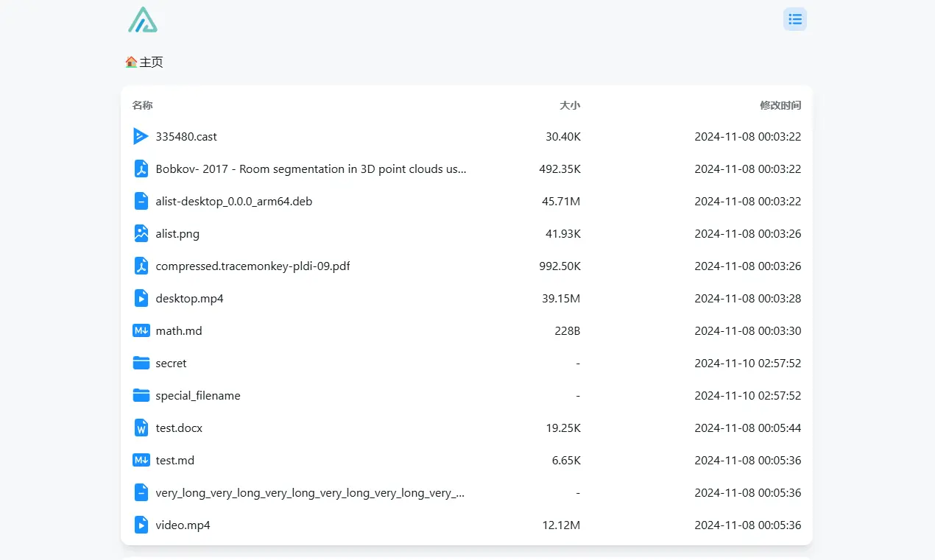The image size is (935, 560).
Task: Click the video icon beside desktop.mp4
Action: (x=141, y=298)
